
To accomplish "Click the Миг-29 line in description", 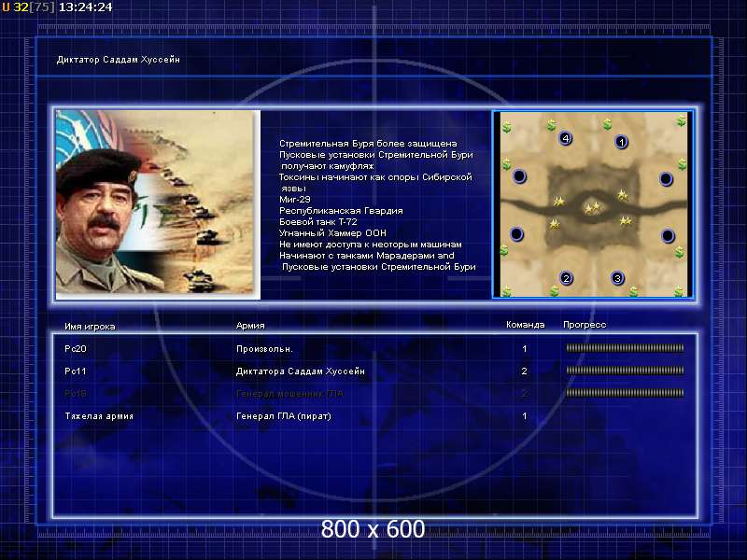I will click(x=295, y=200).
